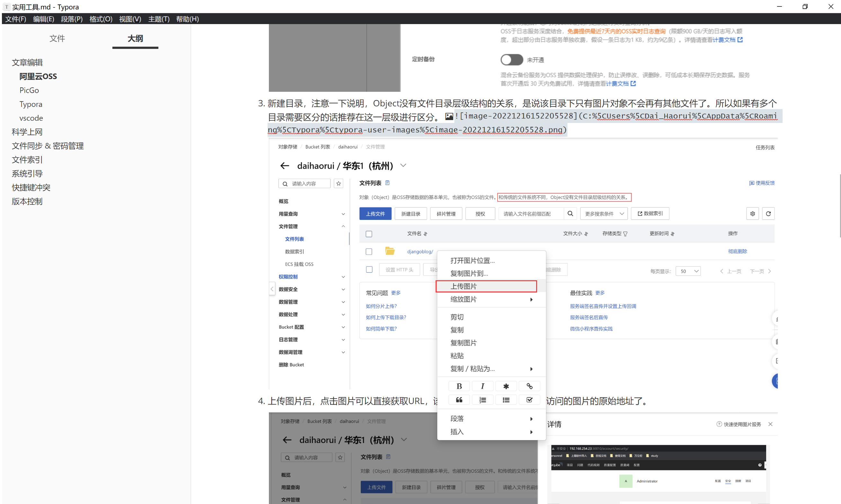Apply bold from context menu
Viewport: 841px width, 504px height.
(459, 386)
